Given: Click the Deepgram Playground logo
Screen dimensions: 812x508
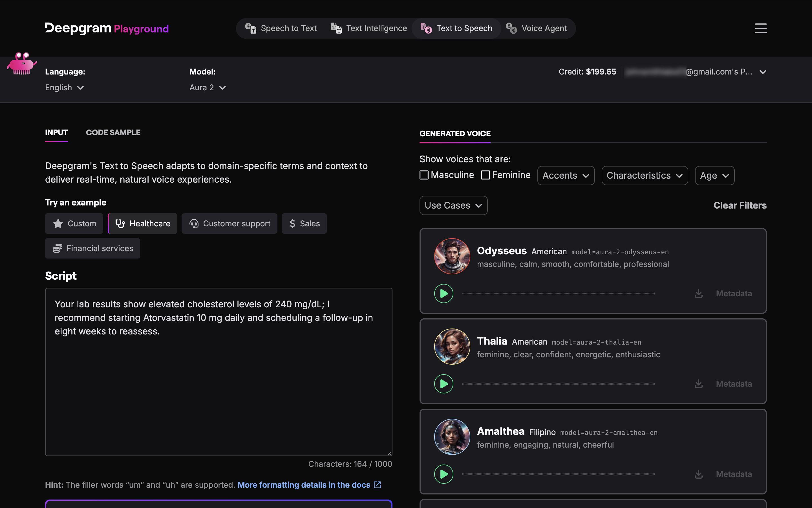Looking at the screenshot, I should pos(107,29).
